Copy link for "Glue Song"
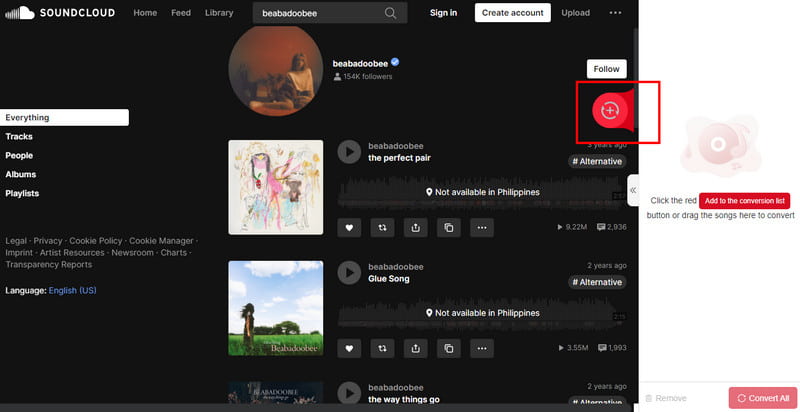This screenshot has height=412, width=800. point(449,349)
